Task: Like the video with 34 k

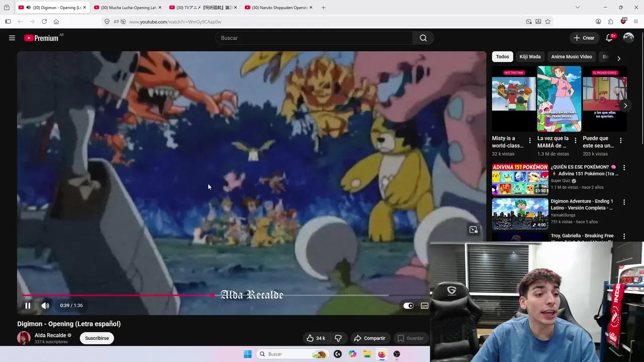Action: point(316,338)
